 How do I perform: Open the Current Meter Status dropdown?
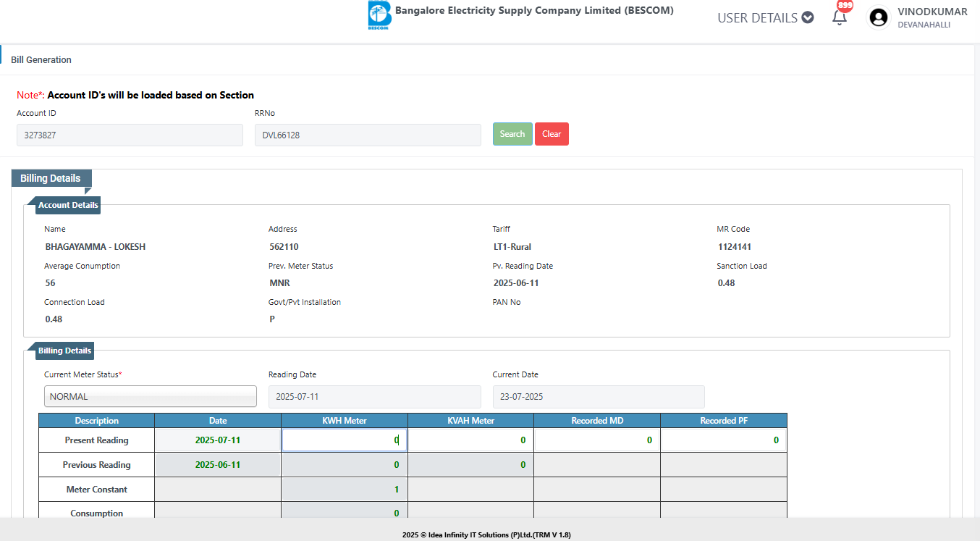(x=151, y=396)
